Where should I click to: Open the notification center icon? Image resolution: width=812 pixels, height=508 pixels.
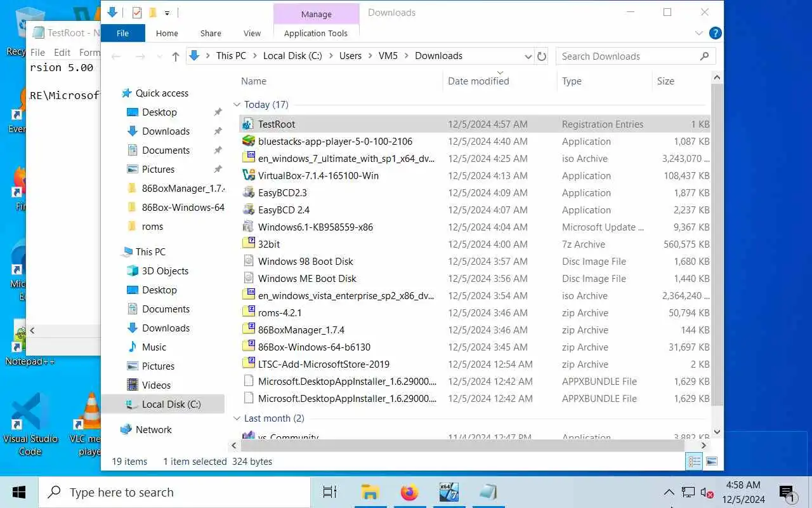point(788,493)
